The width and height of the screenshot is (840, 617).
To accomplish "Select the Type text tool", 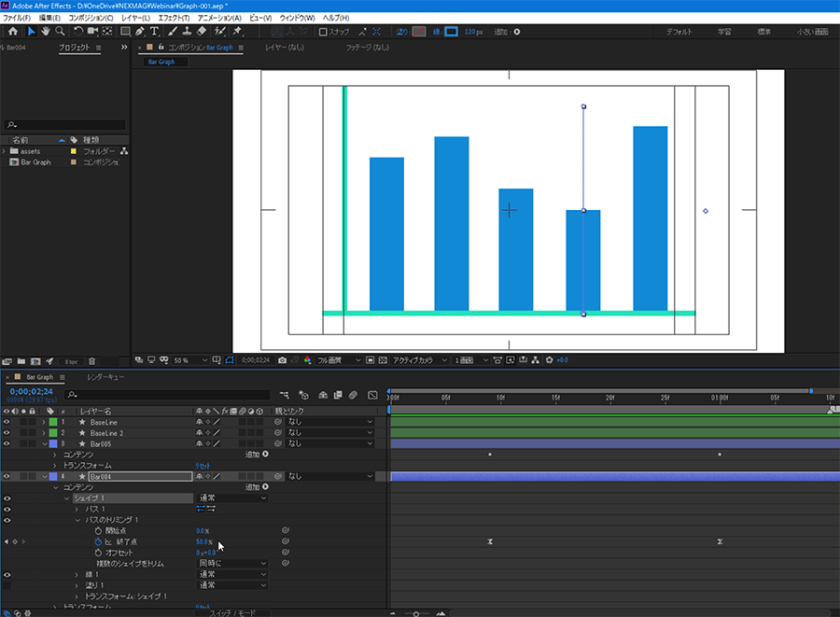I will pyautogui.click(x=155, y=31).
